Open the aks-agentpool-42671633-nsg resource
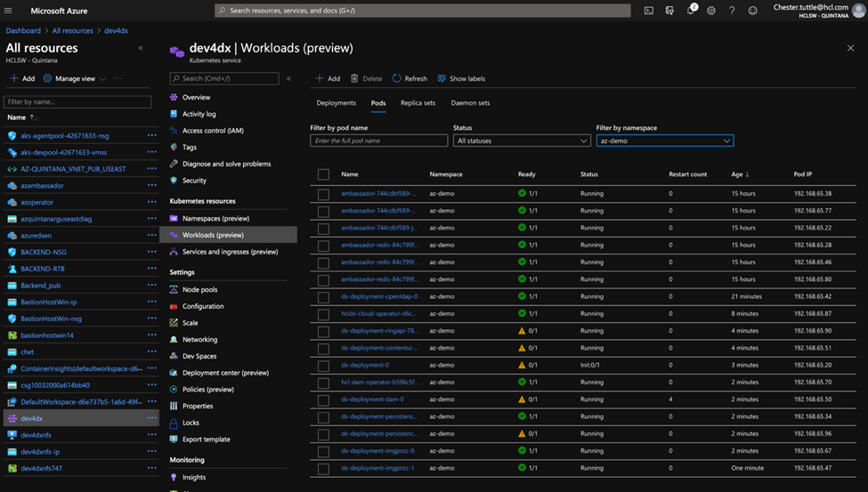The image size is (868, 492). [65, 135]
